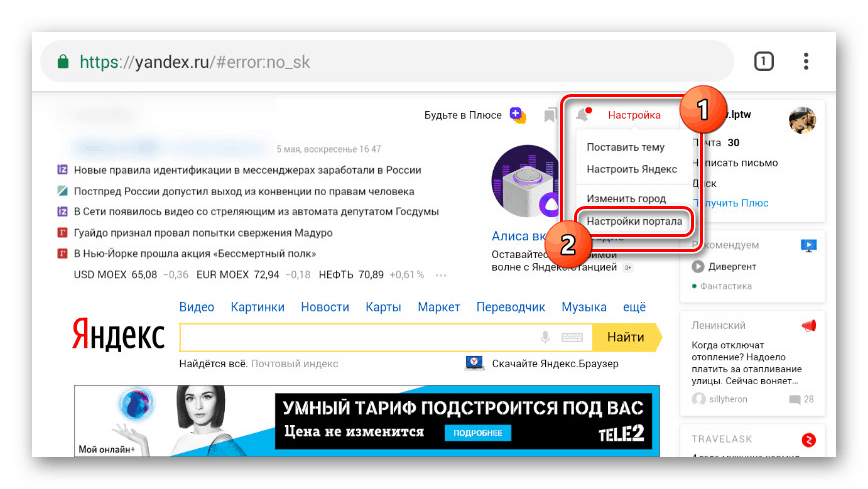Open the notifications bell icon

click(583, 115)
